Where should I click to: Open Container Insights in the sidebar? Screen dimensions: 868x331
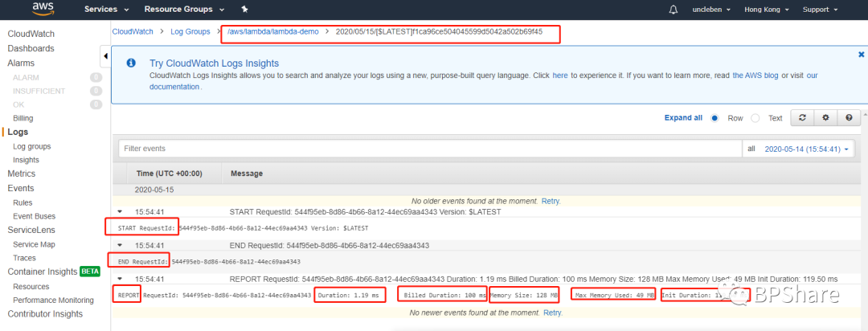point(42,272)
